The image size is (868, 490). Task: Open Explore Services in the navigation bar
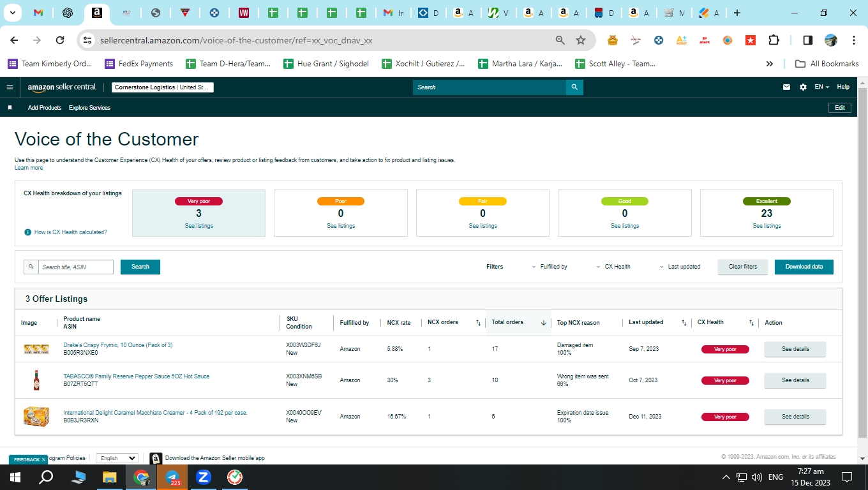(90, 108)
